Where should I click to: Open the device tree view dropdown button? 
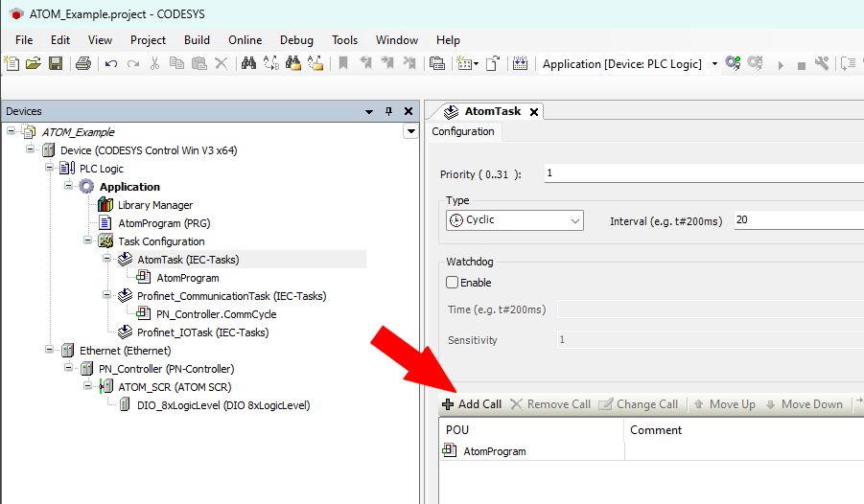411,131
